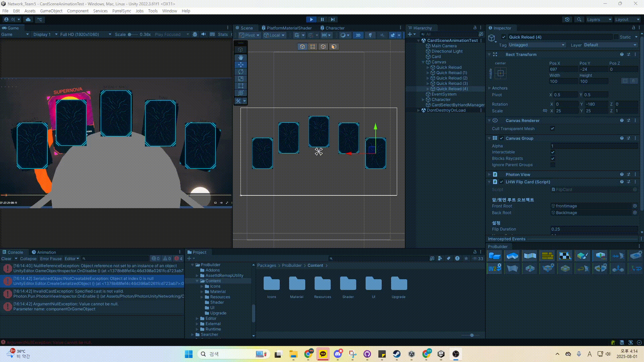Image resolution: width=644 pixels, height=362 pixels.
Task: Open the GameObject menu
Action: pos(51,11)
